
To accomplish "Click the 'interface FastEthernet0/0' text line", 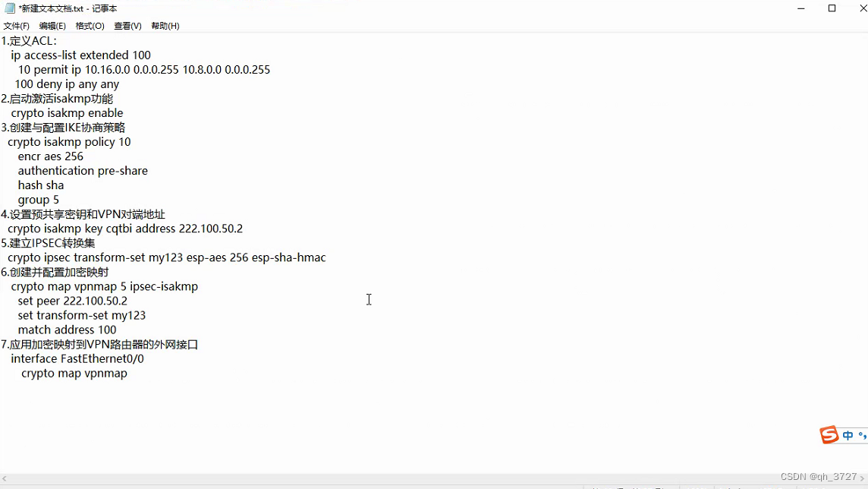I will click(x=77, y=358).
